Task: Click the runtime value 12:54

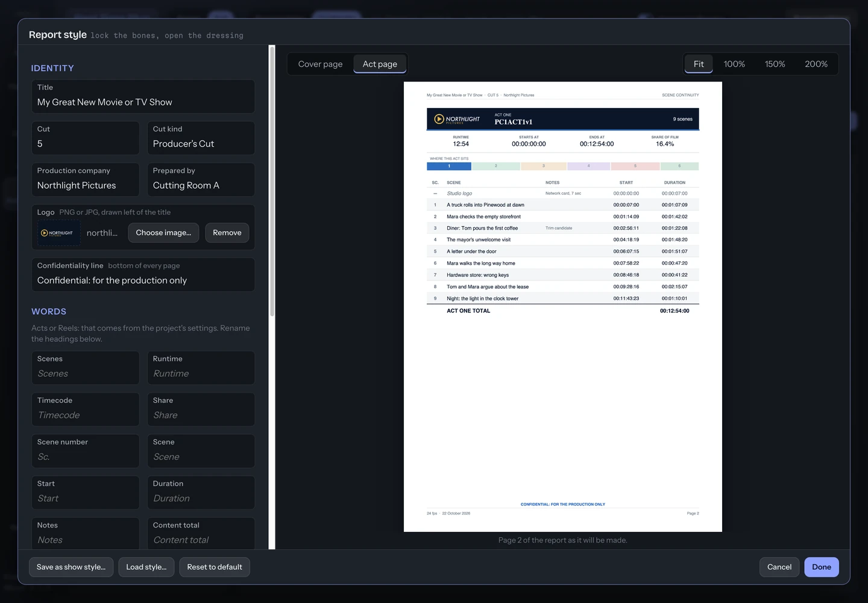Action: click(461, 144)
